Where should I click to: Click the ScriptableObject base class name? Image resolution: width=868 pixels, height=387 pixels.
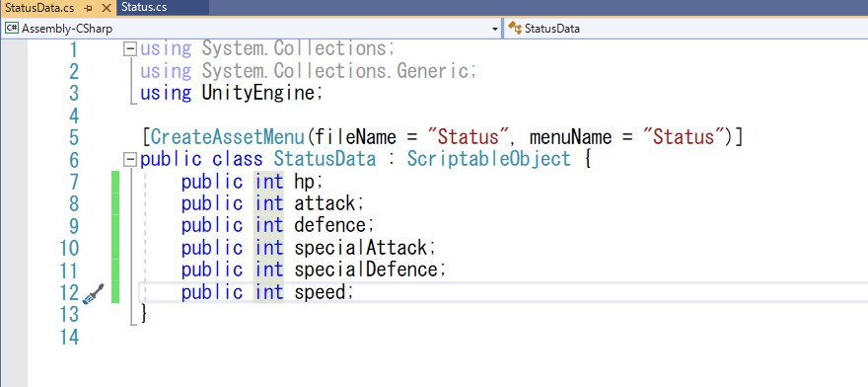(489, 160)
